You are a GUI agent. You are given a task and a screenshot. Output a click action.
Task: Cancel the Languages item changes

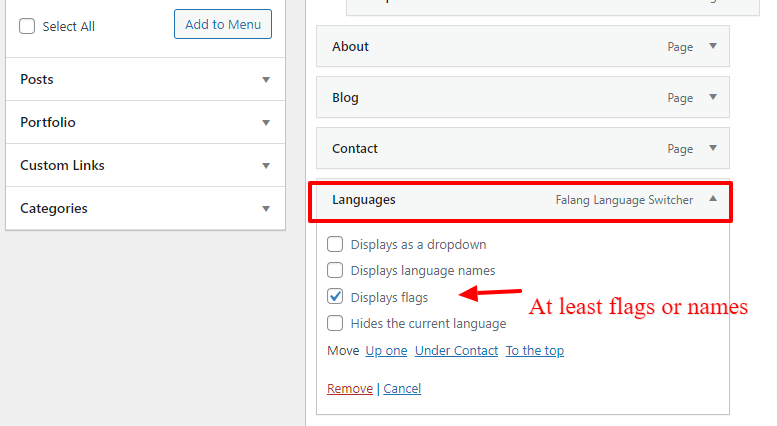coord(402,389)
